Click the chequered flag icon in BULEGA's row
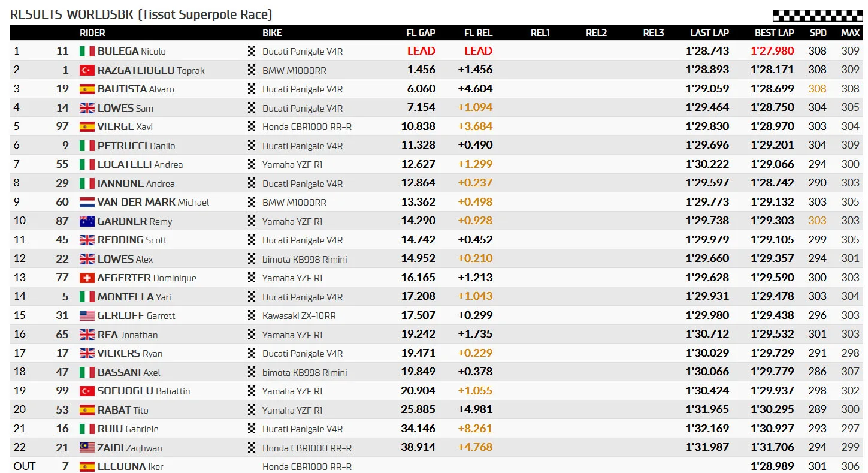The height and width of the screenshot is (473, 868). pyautogui.click(x=252, y=51)
